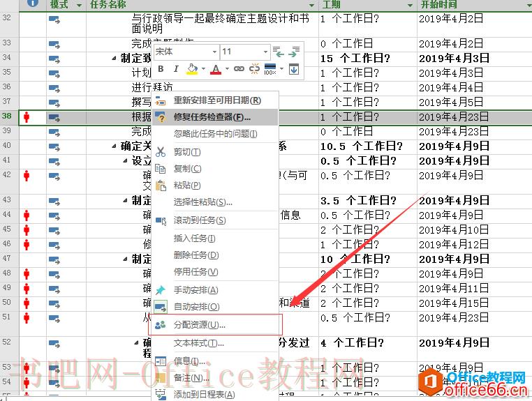Click duration '10.5 个工作日?' in row 40
Screen dimensions: 532x401
(362, 146)
